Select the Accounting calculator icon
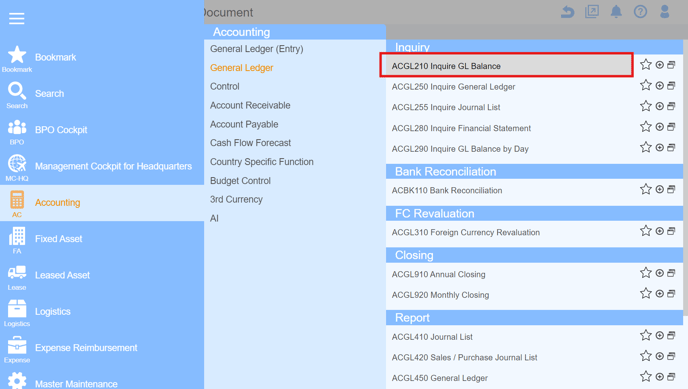The width and height of the screenshot is (688, 389). pos(17,200)
